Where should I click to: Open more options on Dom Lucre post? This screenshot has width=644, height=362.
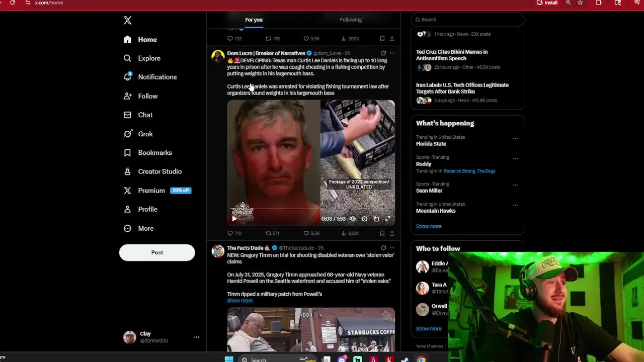click(x=392, y=53)
